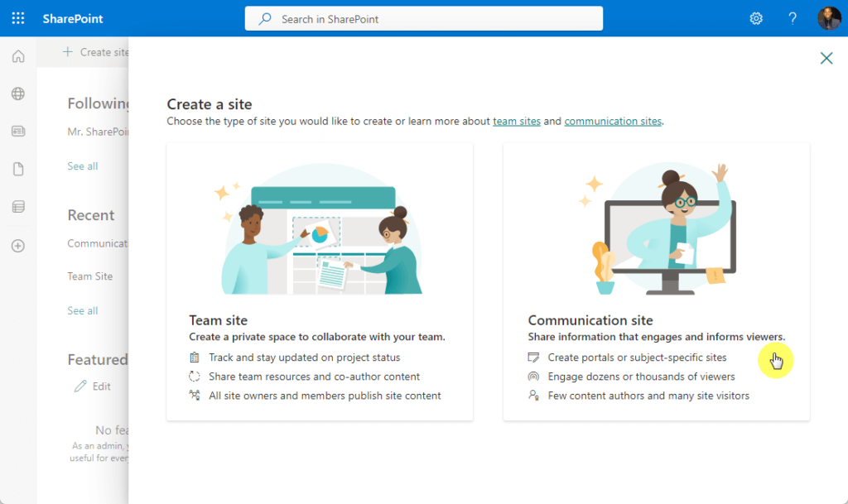Open the account profile picture
This screenshot has height=504, width=848.
coord(829,18)
